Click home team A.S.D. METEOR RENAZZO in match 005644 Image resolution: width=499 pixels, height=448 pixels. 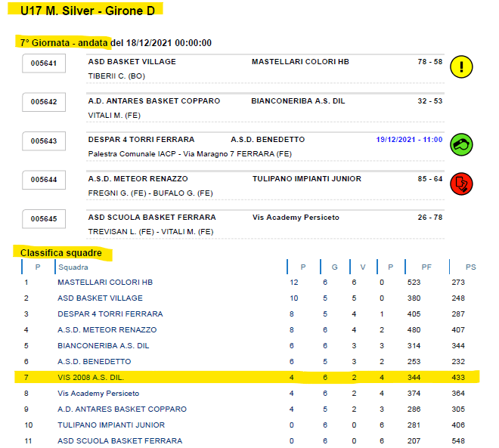(138, 179)
